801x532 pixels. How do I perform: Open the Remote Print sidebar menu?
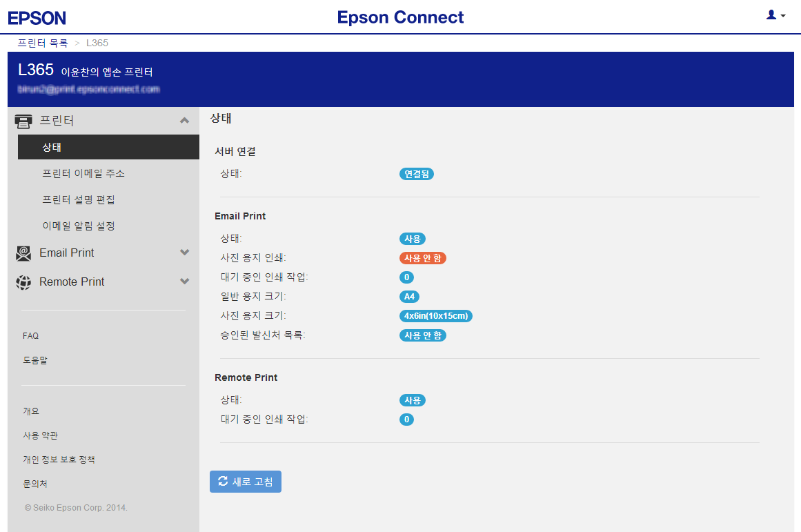(x=72, y=282)
